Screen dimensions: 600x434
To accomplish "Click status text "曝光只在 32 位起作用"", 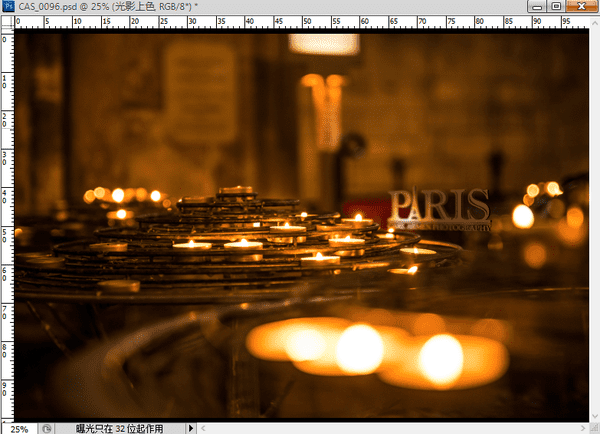I will click(x=119, y=429).
